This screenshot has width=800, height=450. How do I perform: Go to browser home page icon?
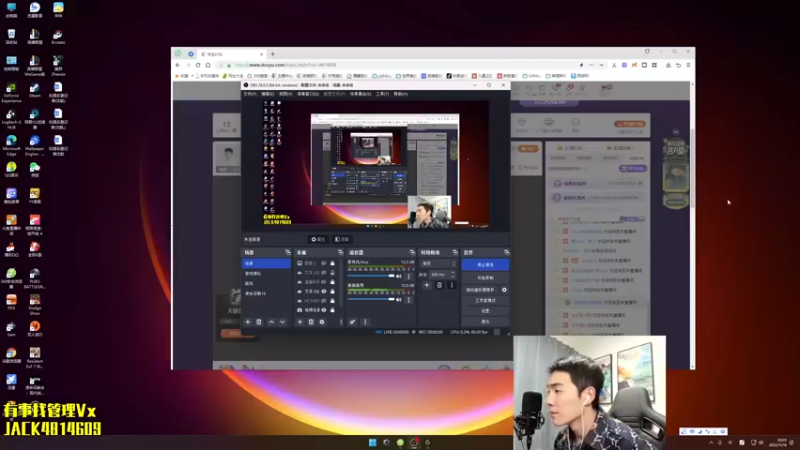(x=208, y=65)
